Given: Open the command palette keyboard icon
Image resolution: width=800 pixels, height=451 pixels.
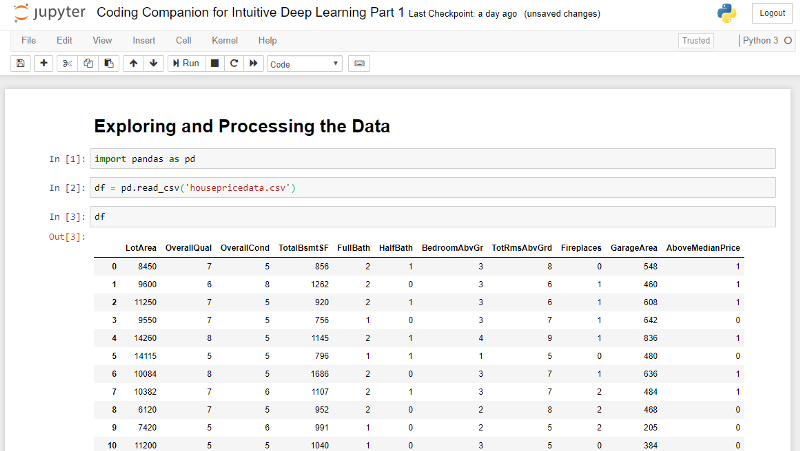Looking at the screenshot, I should point(358,63).
